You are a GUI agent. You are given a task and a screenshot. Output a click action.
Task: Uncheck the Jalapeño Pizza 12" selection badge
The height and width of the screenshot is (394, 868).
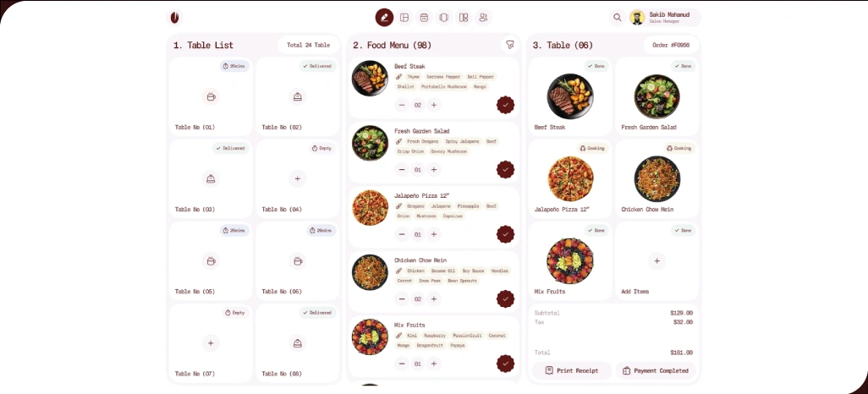click(x=505, y=234)
